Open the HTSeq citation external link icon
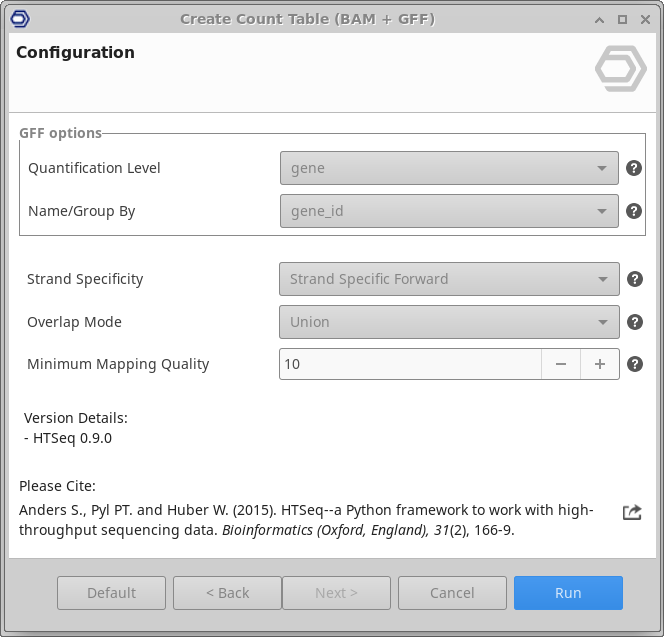Screen dimensions: 664x637 coord(631,512)
